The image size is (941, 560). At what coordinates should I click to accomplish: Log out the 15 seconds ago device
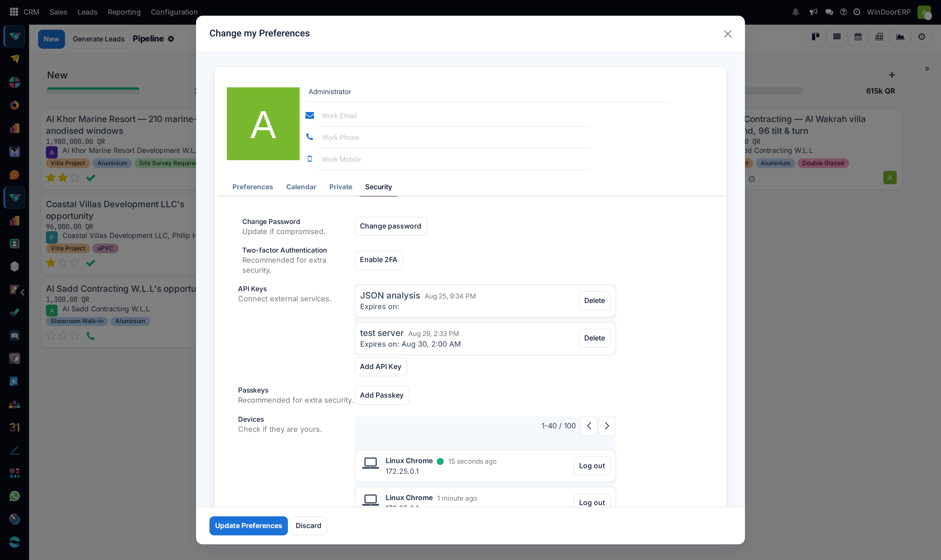[x=591, y=466]
